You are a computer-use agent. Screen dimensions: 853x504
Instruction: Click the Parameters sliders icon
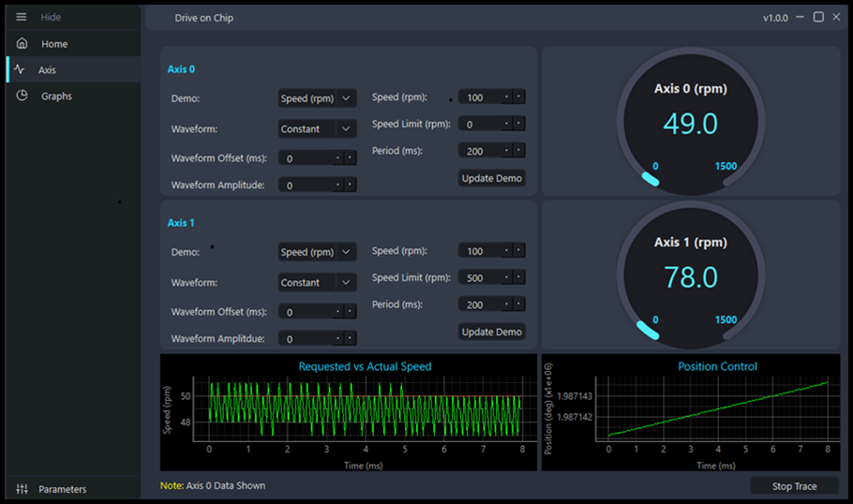pyautogui.click(x=22, y=489)
